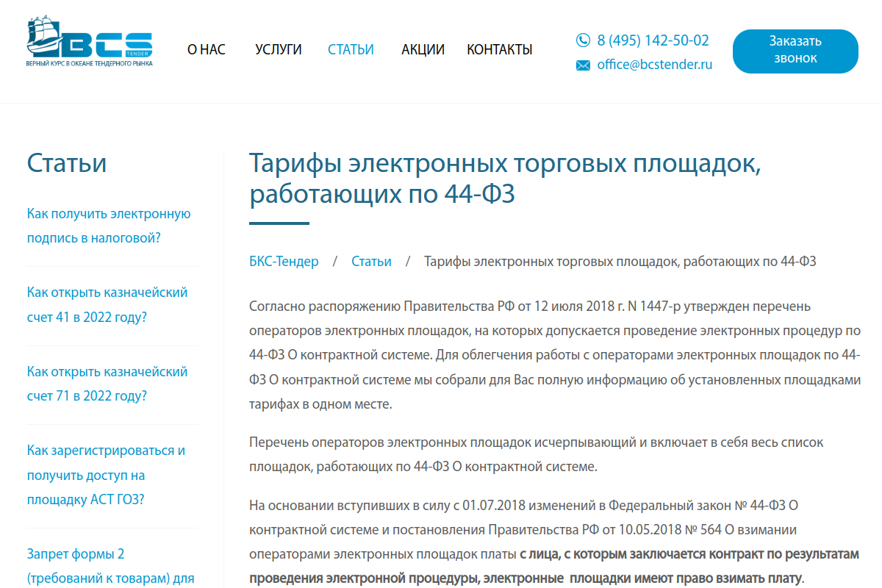
Task: Open article about казначейский счет 71
Action: pyautogui.click(x=107, y=384)
